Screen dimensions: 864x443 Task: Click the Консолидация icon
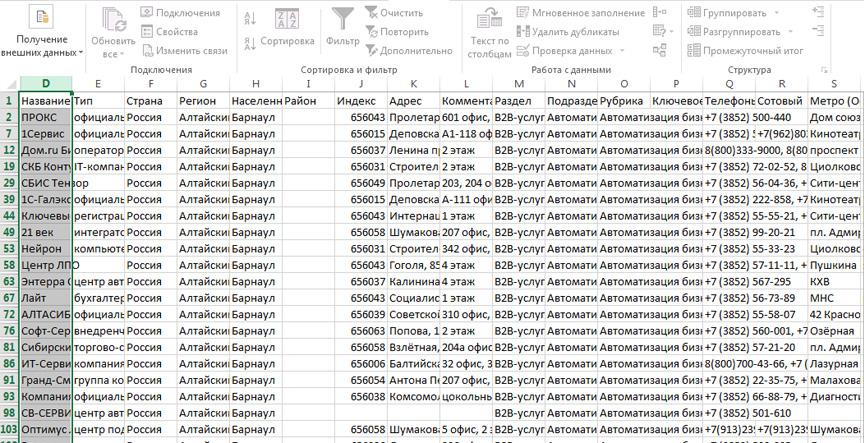pyautogui.click(x=660, y=12)
